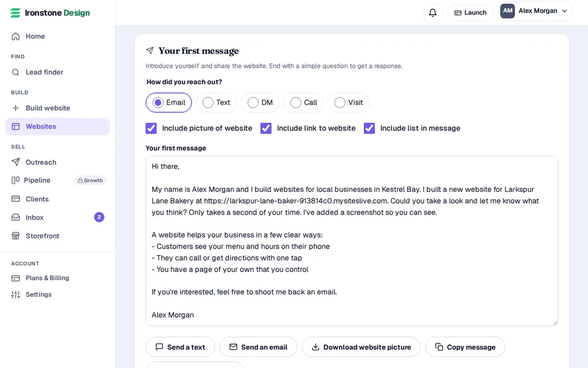Uncheck Include picture of website
This screenshot has width=588, height=368.
pos(151,128)
